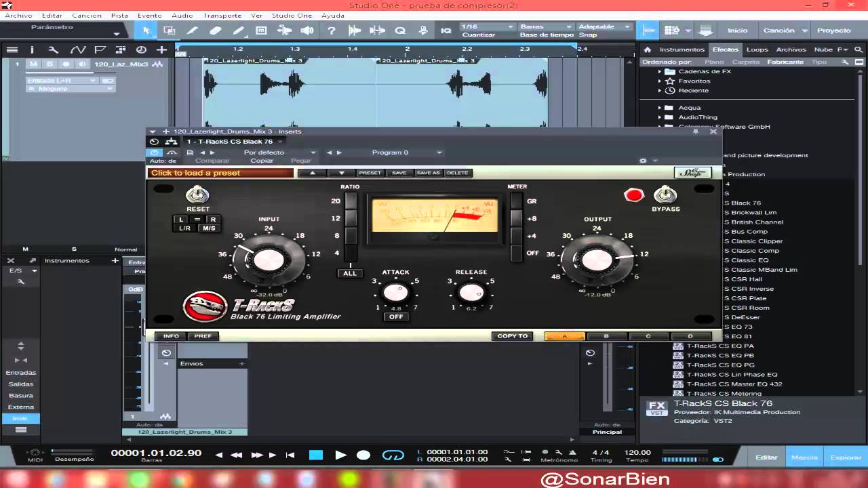868x488 pixels.
Task: Click the ATTACK knob
Action: (396, 293)
